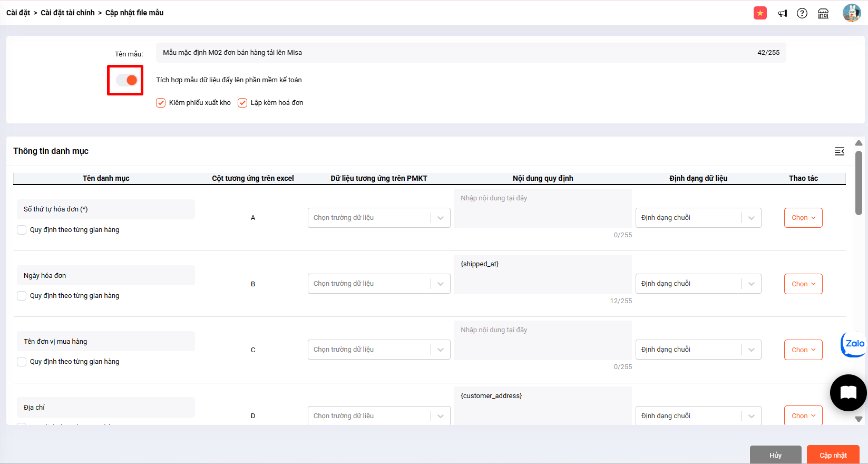The width and height of the screenshot is (868, 464).
Task: Click the Hủy cancel button
Action: pyautogui.click(x=775, y=455)
